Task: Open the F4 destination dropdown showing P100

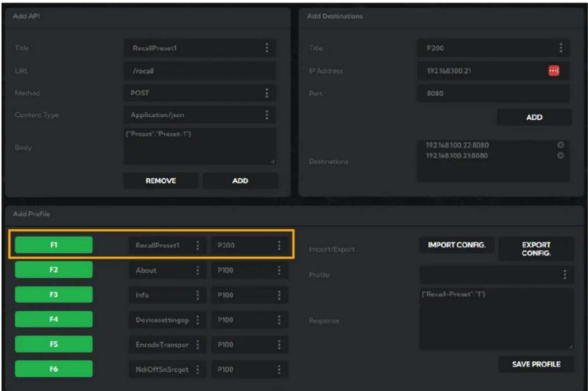Action: click(250, 320)
